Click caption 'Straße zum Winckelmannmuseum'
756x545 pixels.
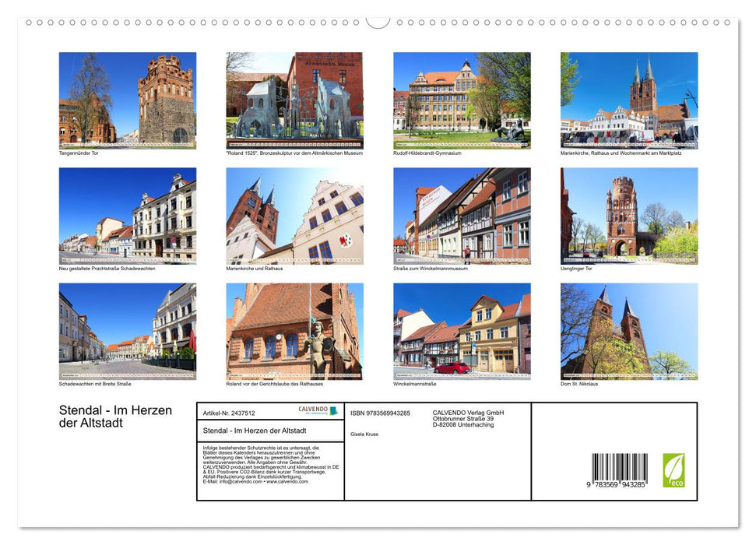coord(431,269)
